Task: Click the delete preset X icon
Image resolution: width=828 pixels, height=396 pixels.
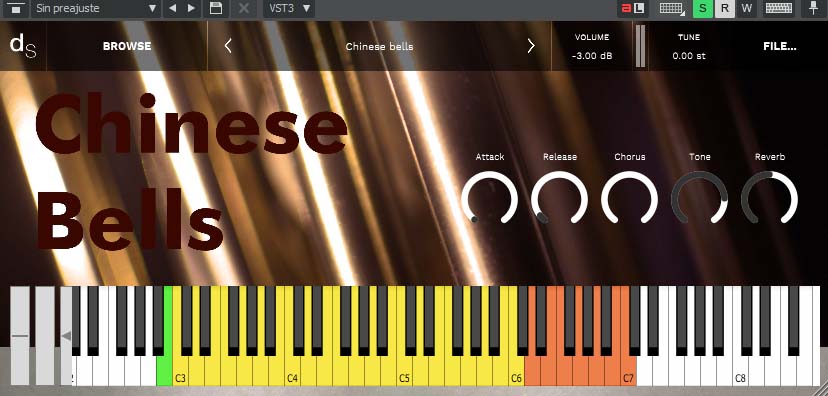Action: point(243,8)
